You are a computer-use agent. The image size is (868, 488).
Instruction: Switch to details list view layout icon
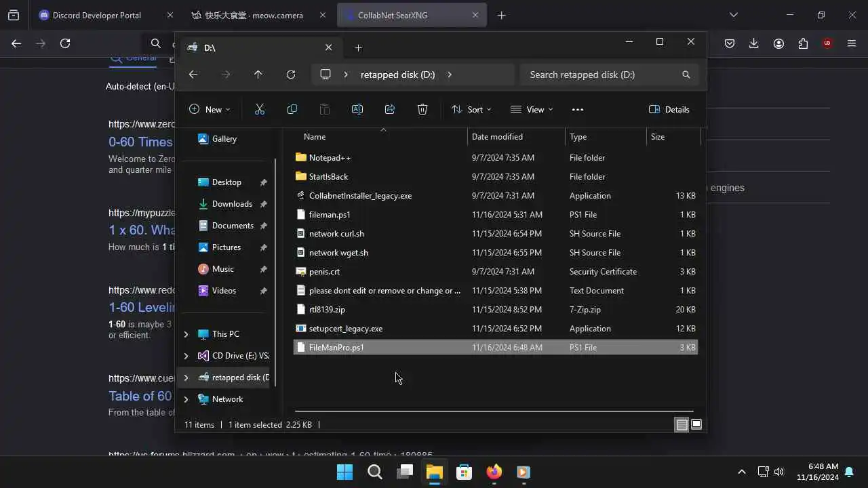pos(682,425)
